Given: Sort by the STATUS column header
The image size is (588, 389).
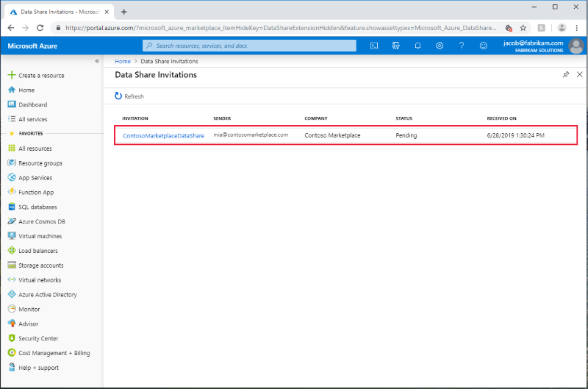Looking at the screenshot, I should coord(404,118).
